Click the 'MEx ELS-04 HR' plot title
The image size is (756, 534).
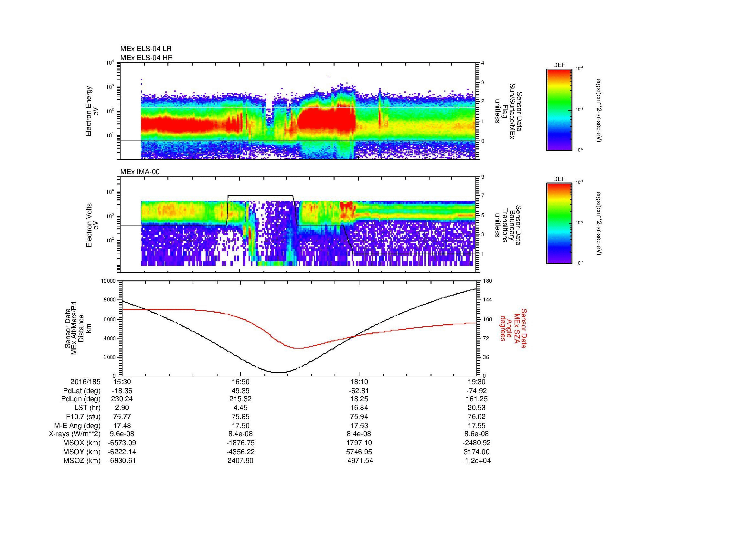pyautogui.click(x=146, y=58)
